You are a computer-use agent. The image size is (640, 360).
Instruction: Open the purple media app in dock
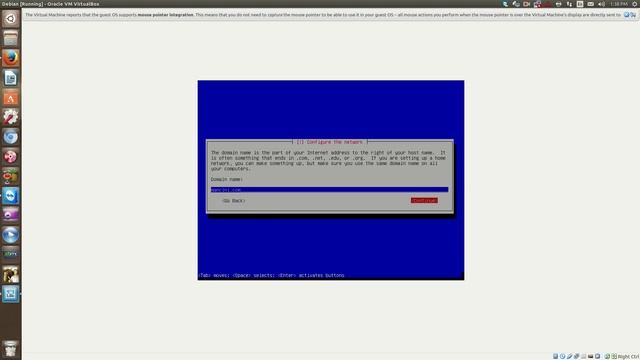pos(11,215)
